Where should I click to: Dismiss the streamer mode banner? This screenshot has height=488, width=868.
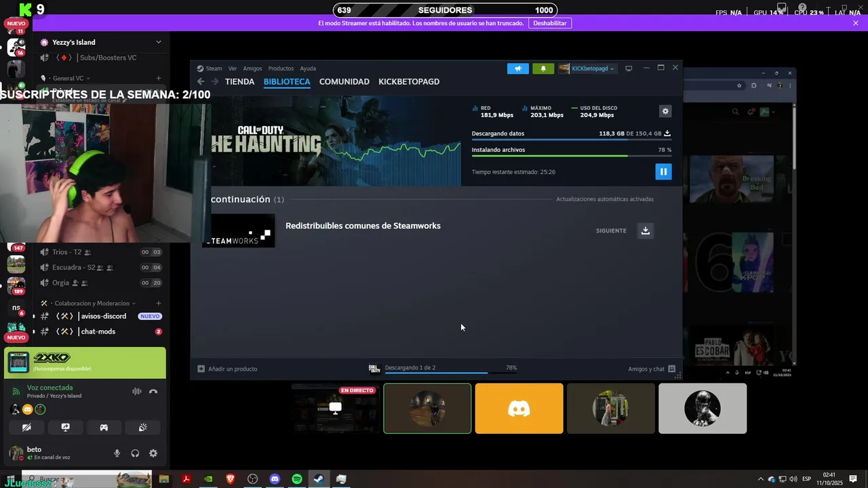[856, 23]
